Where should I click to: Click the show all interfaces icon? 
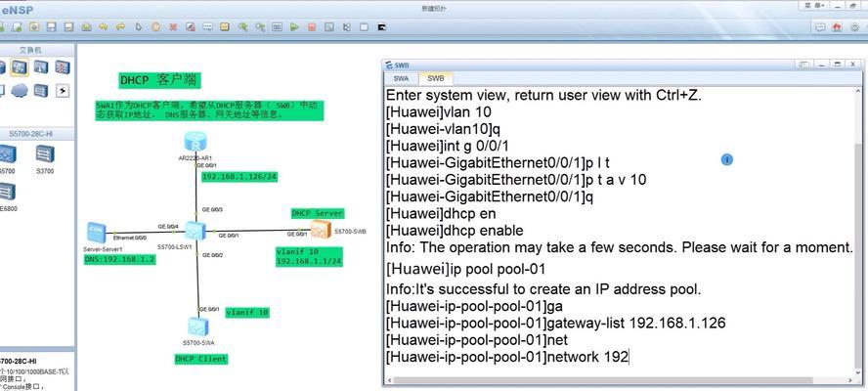click(x=347, y=26)
